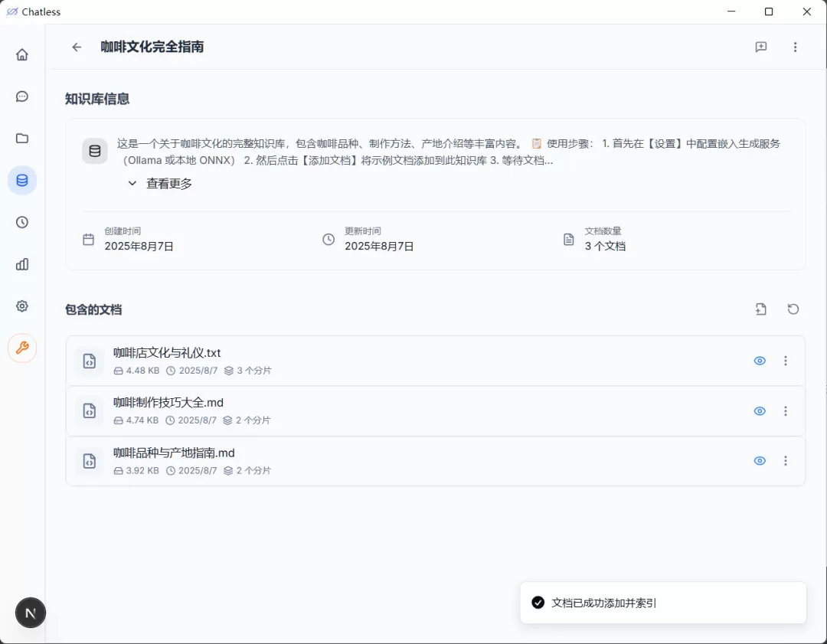The width and height of the screenshot is (827, 644).
Task: Open more options for 咖啡店文化与礼仪.txt
Action: point(786,361)
